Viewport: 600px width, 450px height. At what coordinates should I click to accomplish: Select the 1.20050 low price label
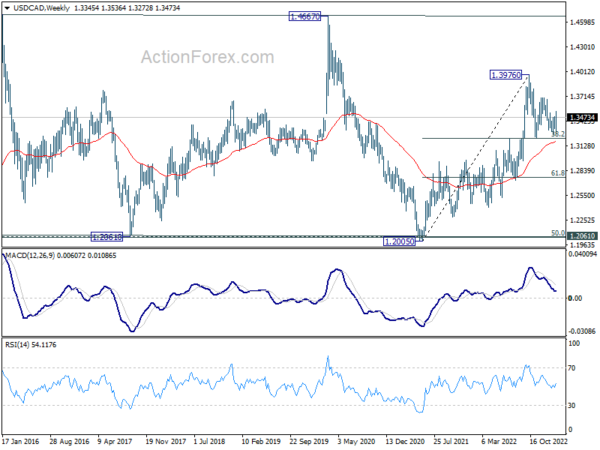pyautogui.click(x=399, y=241)
